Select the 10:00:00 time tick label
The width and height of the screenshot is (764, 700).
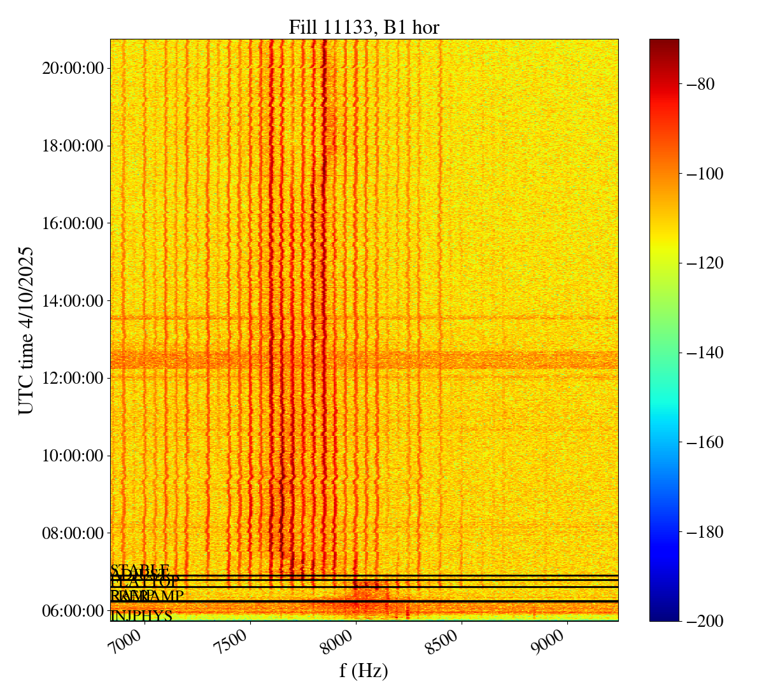[x=73, y=456]
